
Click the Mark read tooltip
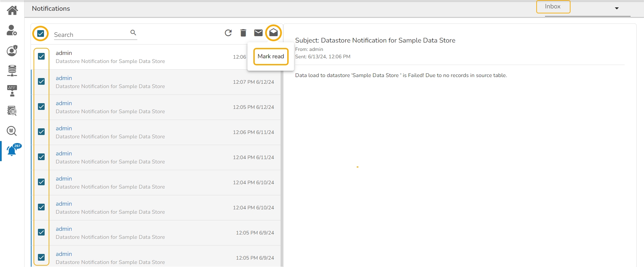tap(271, 56)
